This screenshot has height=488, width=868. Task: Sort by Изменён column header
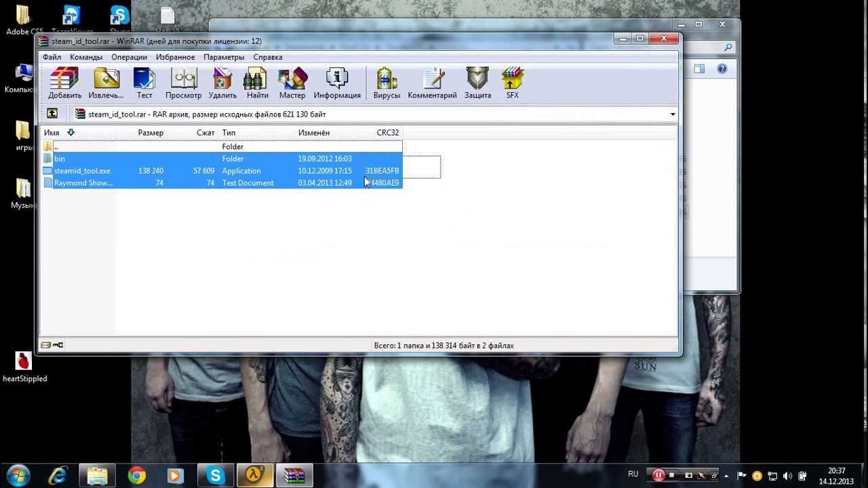(326, 132)
